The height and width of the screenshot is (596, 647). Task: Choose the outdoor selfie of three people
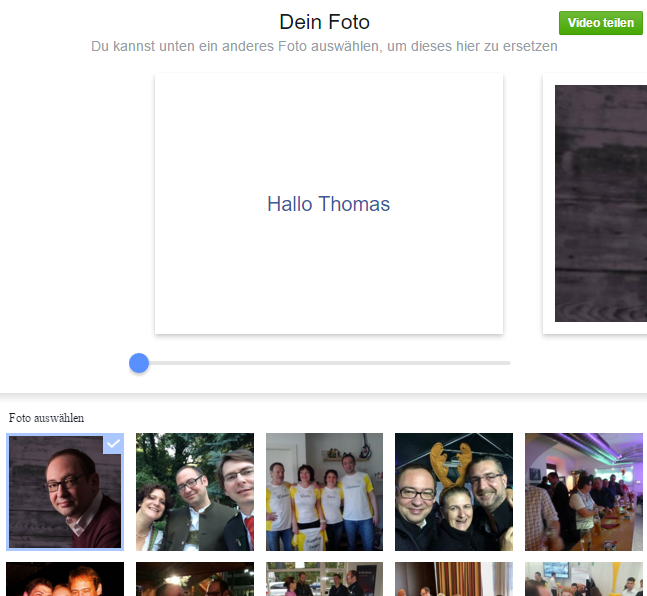click(194, 492)
